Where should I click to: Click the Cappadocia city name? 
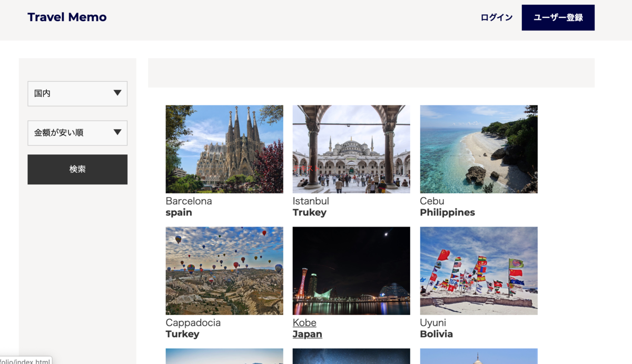193,323
